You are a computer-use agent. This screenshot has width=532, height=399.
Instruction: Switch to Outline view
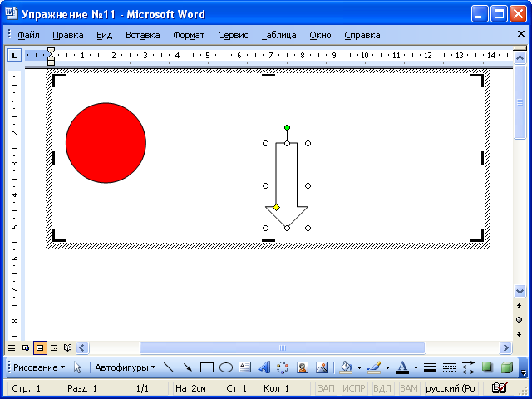tap(54, 347)
